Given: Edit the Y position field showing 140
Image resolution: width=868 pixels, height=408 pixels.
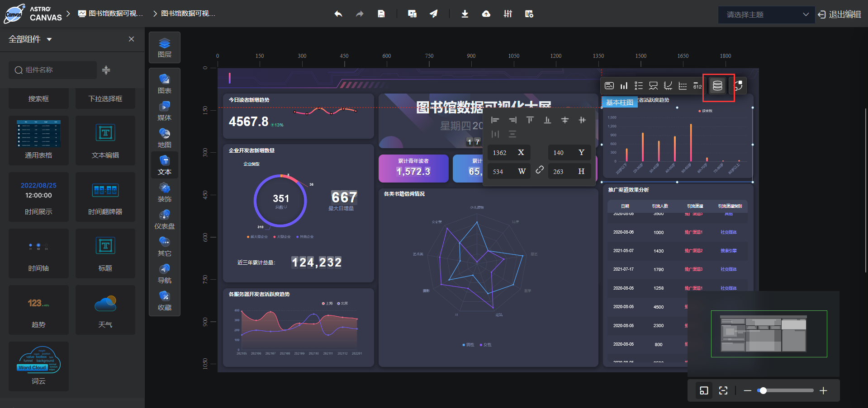Looking at the screenshot, I should (x=569, y=153).
